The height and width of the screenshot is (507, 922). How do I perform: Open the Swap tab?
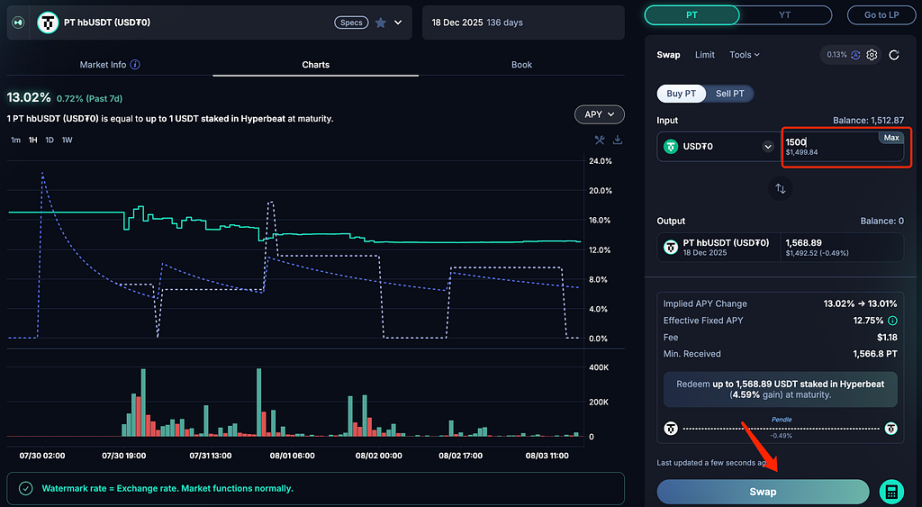[x=668, y=55]
